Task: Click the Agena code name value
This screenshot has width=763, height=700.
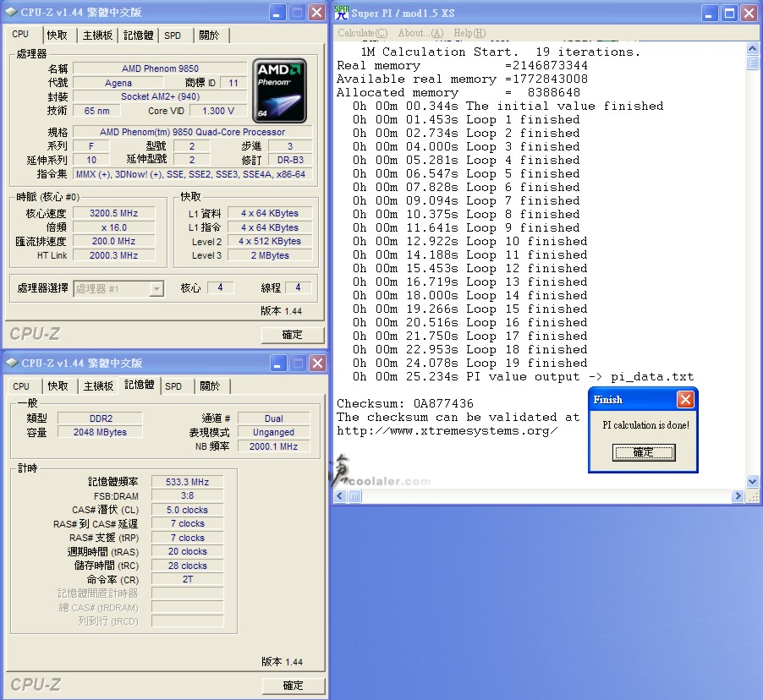Action: (118, 83)
